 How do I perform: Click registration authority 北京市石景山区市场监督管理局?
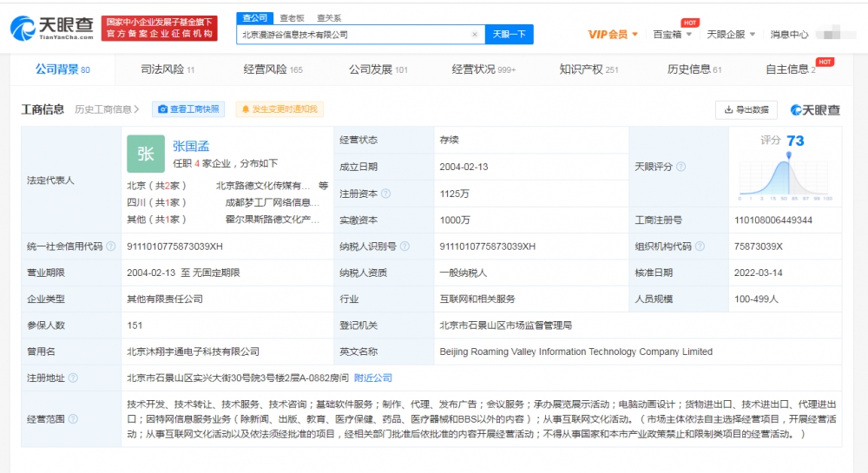click(505, 325)
